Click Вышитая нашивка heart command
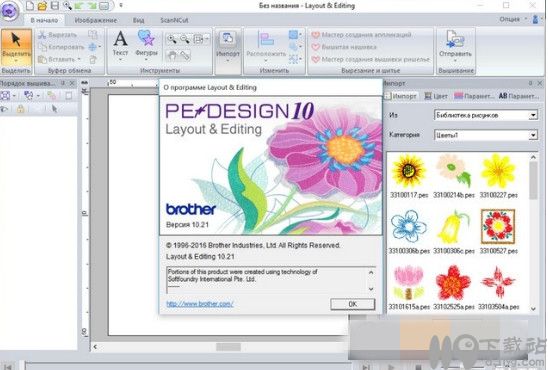Viewport: 548px width, 370px height. coord(344,47)
